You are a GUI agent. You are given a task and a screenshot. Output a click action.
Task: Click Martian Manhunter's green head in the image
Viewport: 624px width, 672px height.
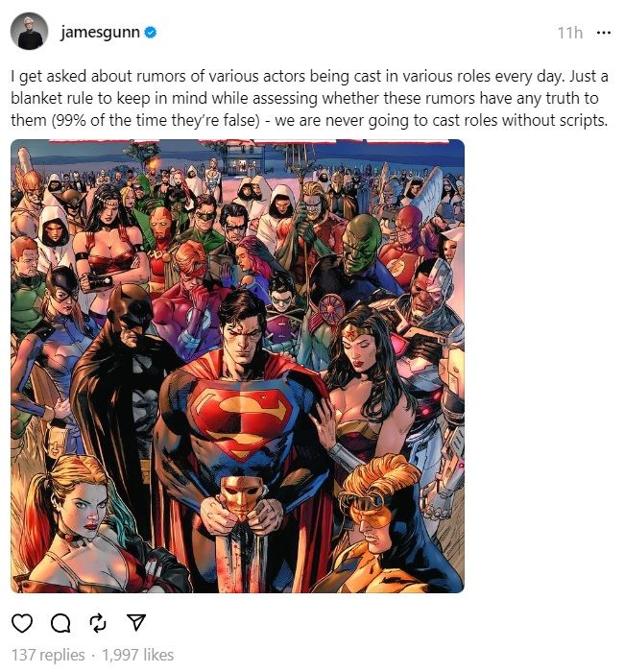[362, 245]
